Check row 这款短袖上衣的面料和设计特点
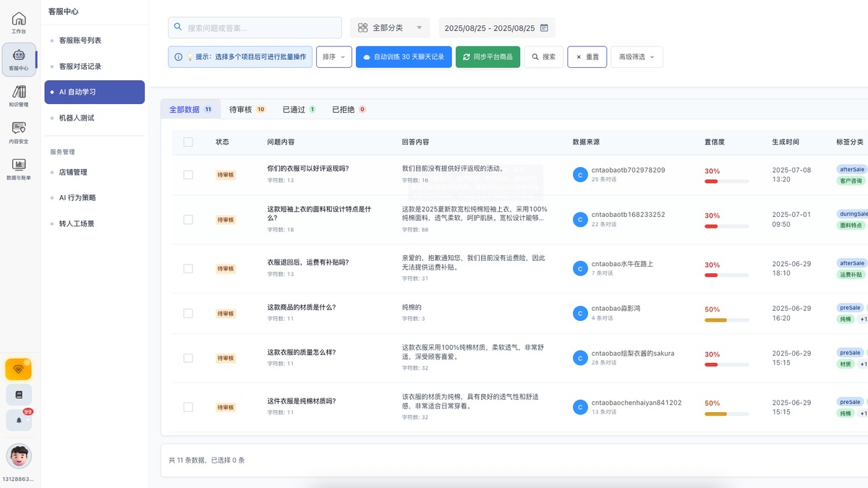 point(188,219)
